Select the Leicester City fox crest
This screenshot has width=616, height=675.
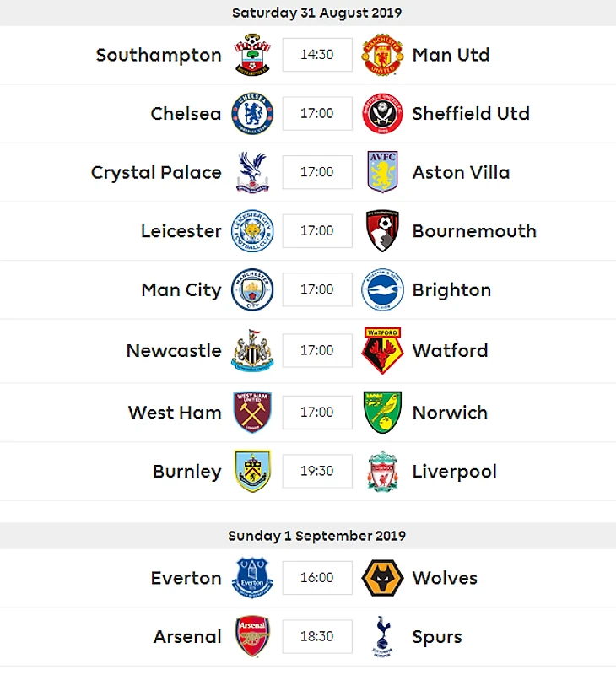click(251, 231)
